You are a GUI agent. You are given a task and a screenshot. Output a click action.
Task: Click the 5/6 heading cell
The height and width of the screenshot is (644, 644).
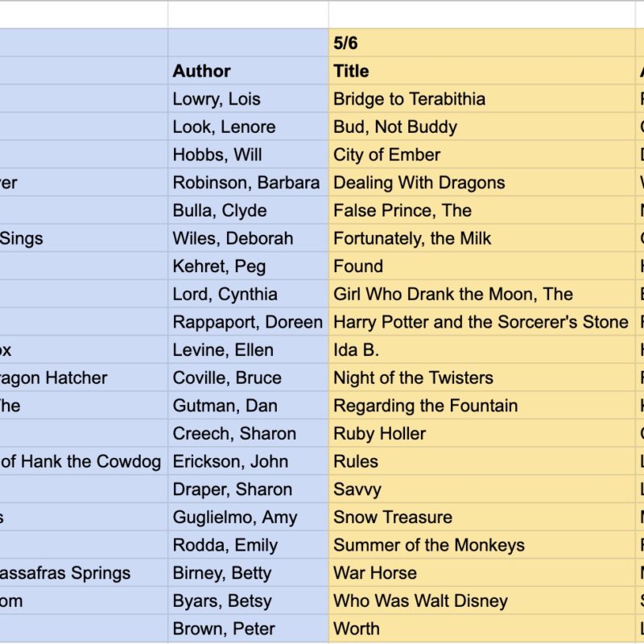481,43
